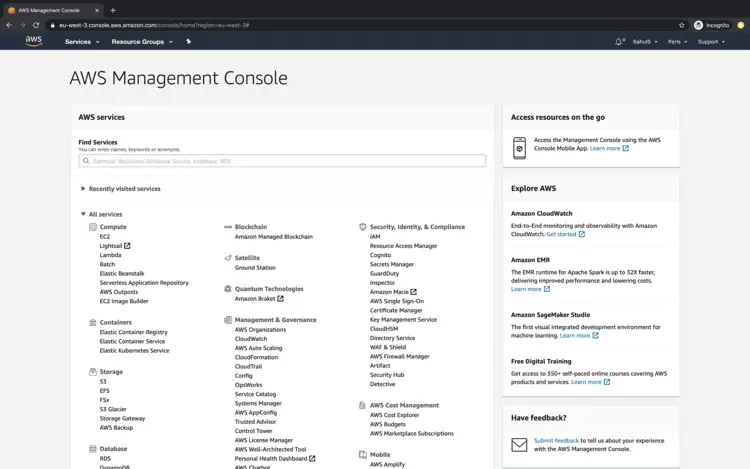Open a new browser tab with plus
The width and height of the screenshot is (750, 469).
(113, 10)
